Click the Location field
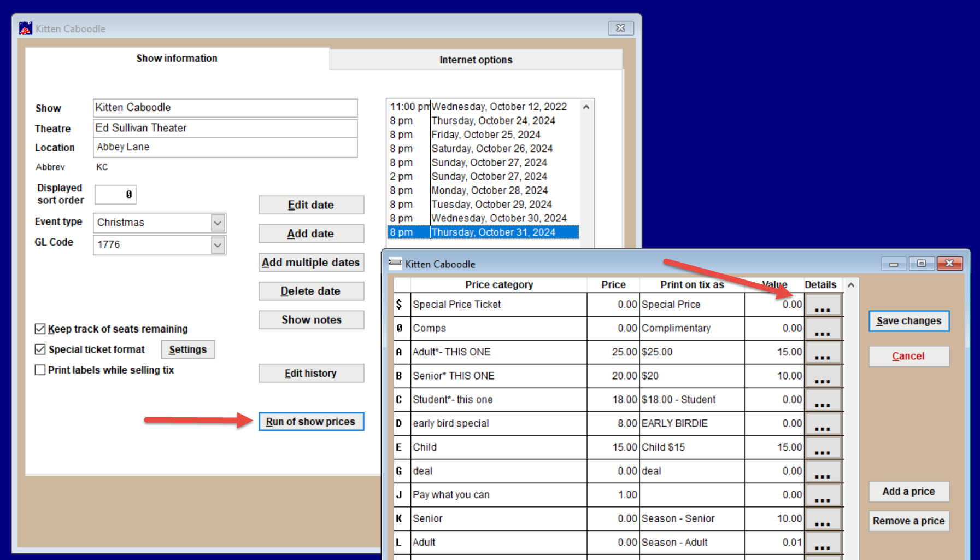 coord(225,147)
